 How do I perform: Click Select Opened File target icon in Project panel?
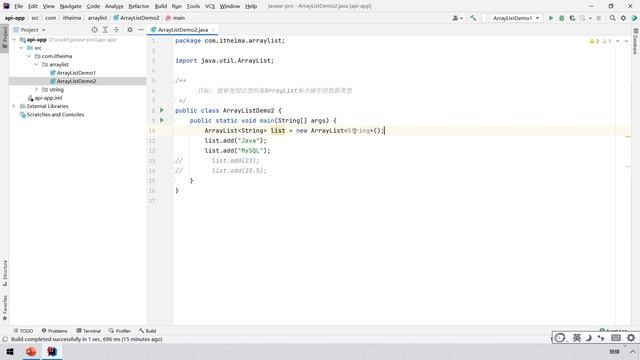point(94,30)
